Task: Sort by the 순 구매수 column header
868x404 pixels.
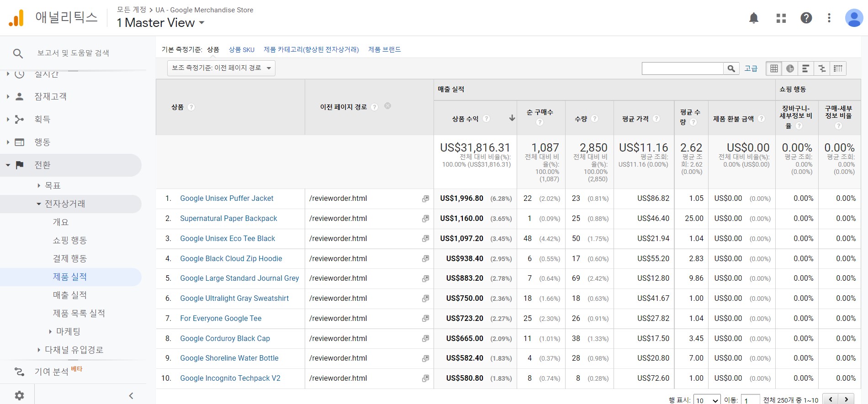Action: [540, 112]
